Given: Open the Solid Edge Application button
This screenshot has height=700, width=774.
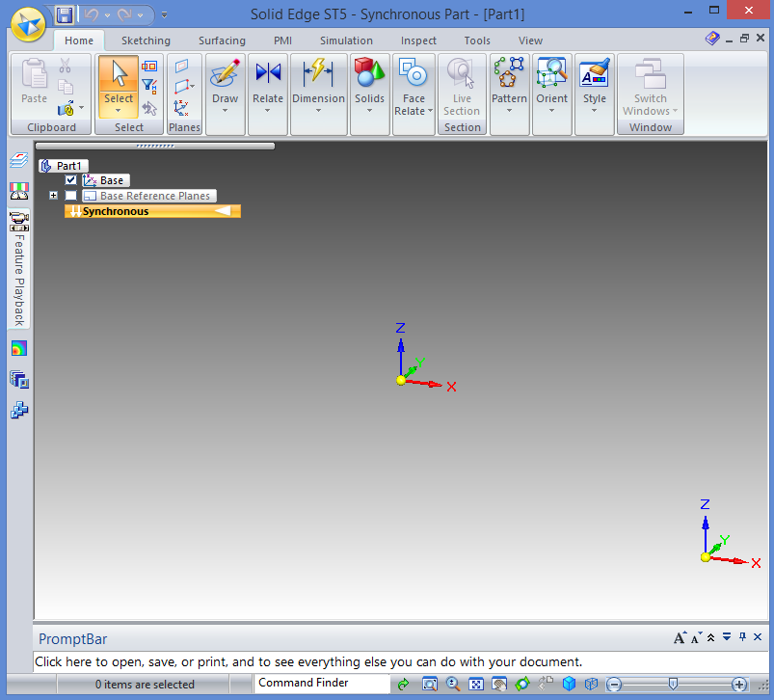Looking at the screenshot, I should 28,24.
